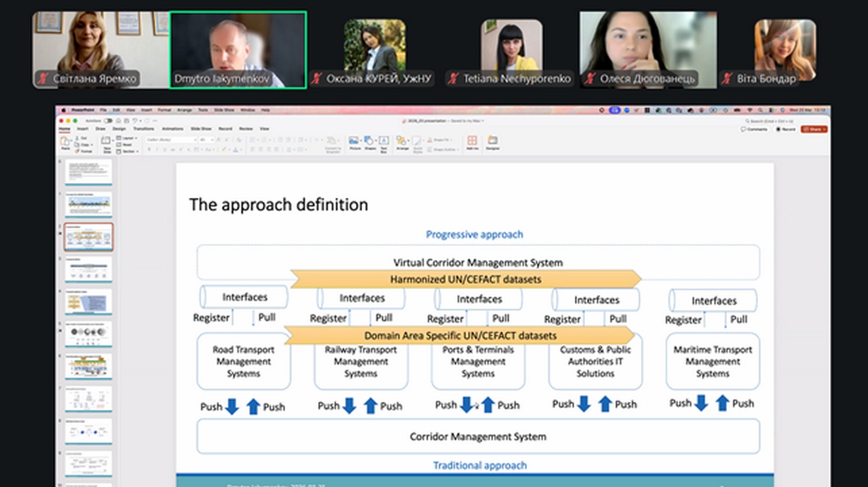The image size is (868, 487).
Task: Open the Slide Show menu in menu bar
Action: click(224, 110)
